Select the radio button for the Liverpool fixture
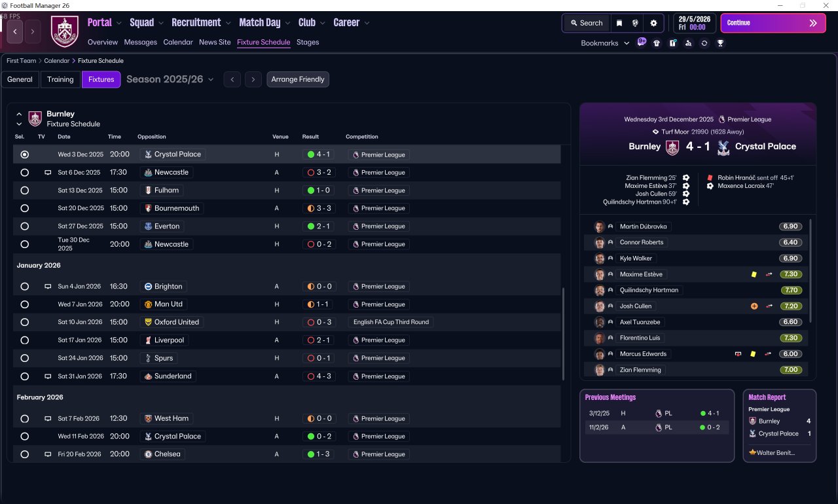 pyautogui.click(x=25, y=340)
